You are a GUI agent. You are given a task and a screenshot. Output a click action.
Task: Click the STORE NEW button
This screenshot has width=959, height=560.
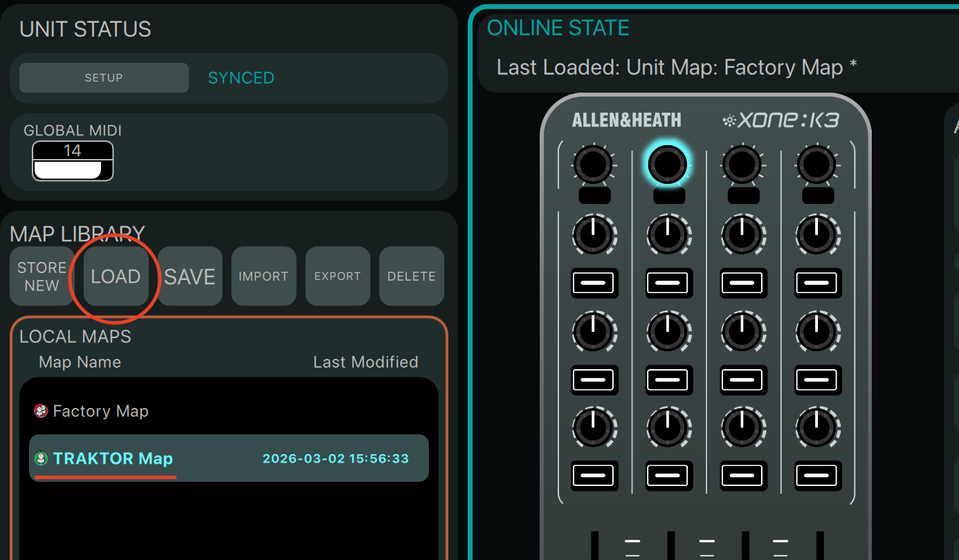(x=42, y=277)
